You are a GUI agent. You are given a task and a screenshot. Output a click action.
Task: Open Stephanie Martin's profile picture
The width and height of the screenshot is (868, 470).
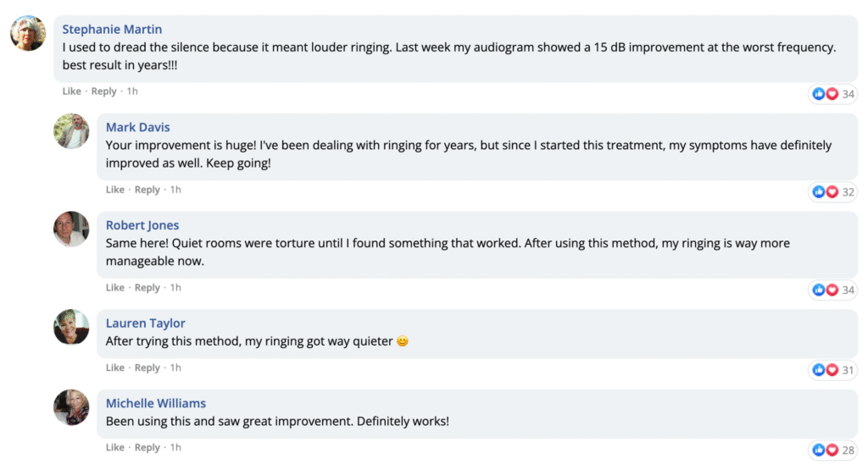(x=28, y=33)
